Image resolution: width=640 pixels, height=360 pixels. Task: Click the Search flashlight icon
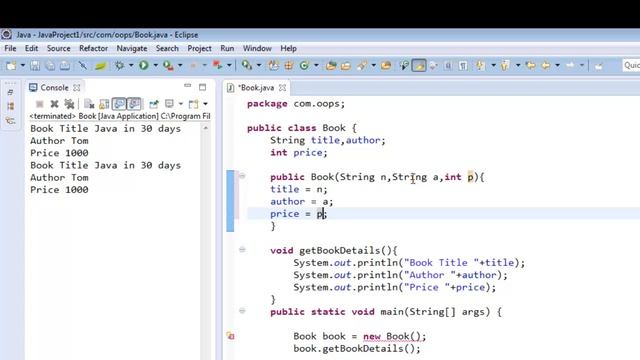coord(362,65)
